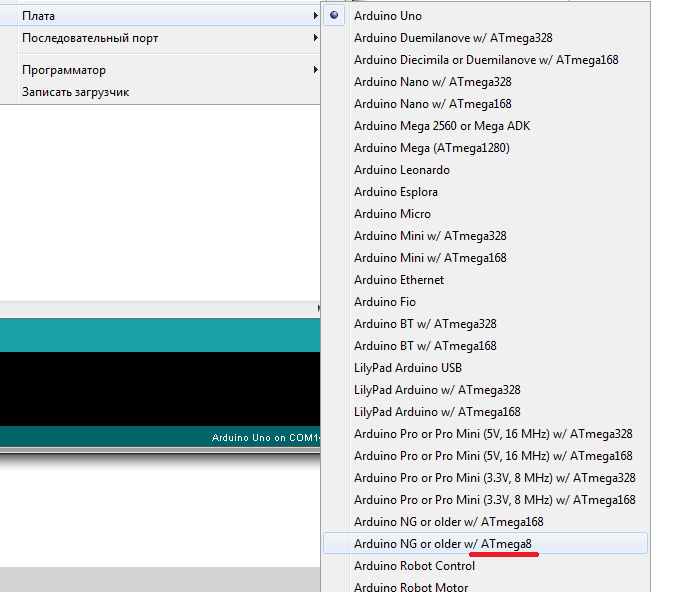682x592 pixels.
Task: Select Arduino Nano w/ ATmega168
Action: click(485, 104)
